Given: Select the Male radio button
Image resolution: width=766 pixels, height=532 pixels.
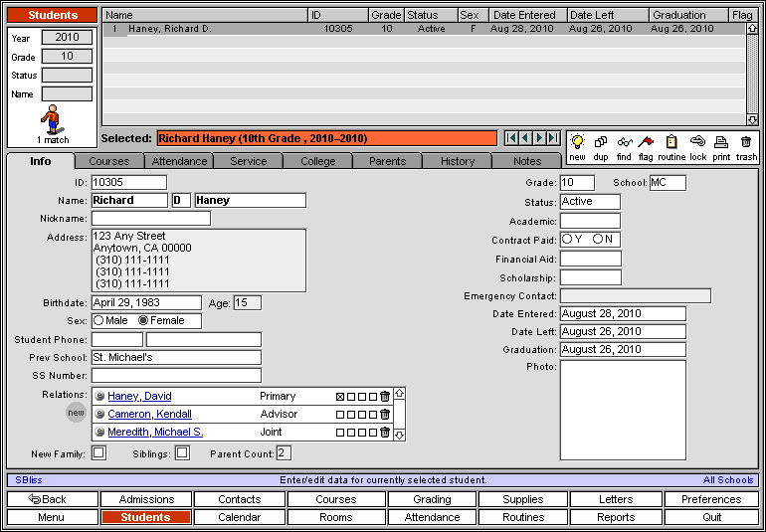Looking at the screenshot, I should [99, 320].
